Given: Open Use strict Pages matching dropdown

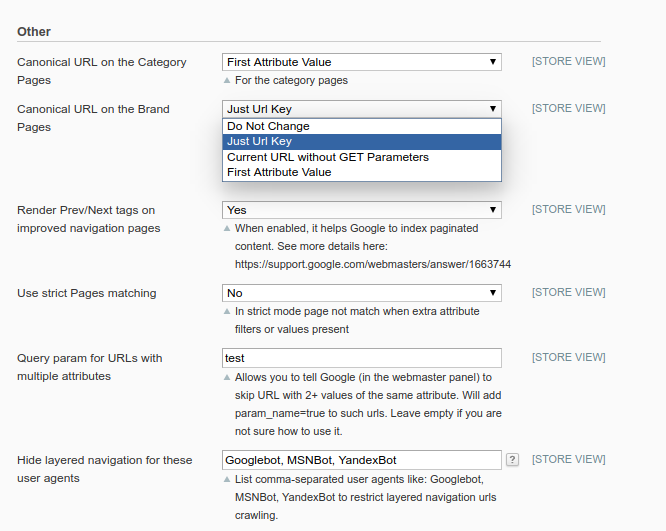Looking at the screenshot, I should click(x=361, y=293).
